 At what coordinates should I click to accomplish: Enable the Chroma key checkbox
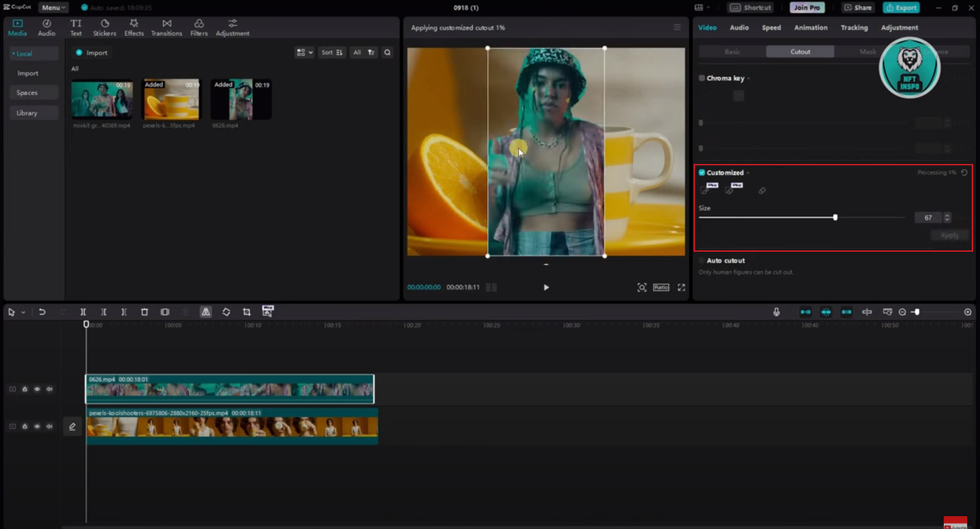702,78
